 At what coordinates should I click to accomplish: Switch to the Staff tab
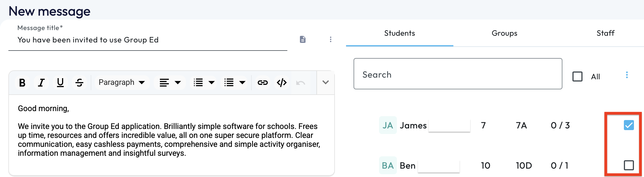[605, 33]
